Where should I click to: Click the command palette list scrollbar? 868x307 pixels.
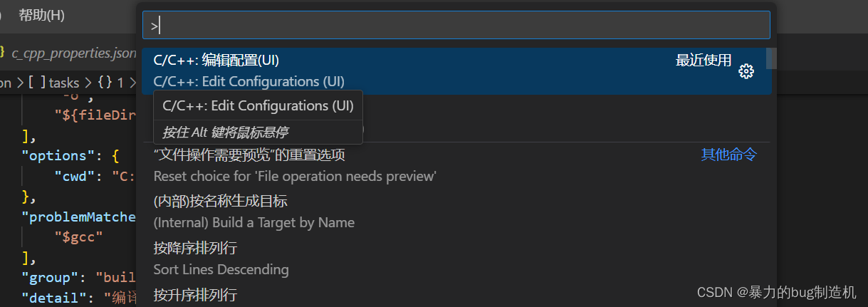click(x=771, y=58)
